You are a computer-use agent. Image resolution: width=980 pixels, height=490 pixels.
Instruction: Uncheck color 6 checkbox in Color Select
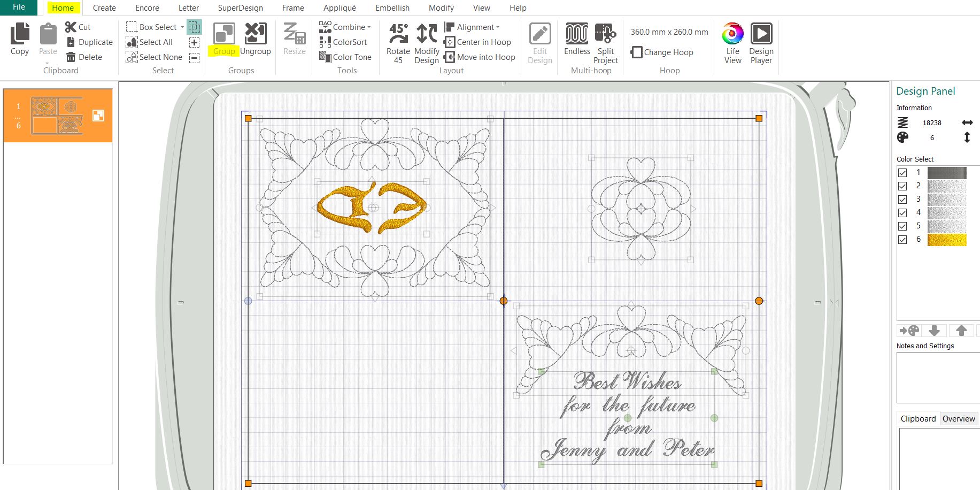902,240
